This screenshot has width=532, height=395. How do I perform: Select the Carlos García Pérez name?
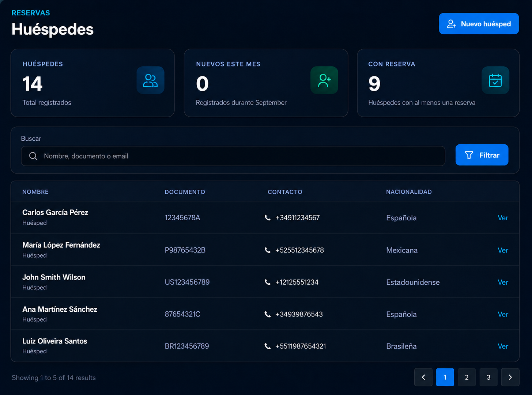(x=55, y=212)
